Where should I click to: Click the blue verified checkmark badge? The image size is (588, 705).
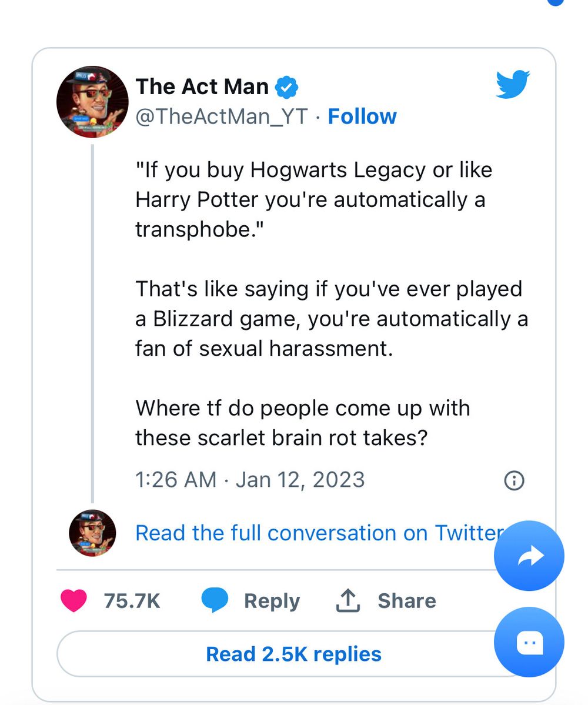[x=287, y=87]
